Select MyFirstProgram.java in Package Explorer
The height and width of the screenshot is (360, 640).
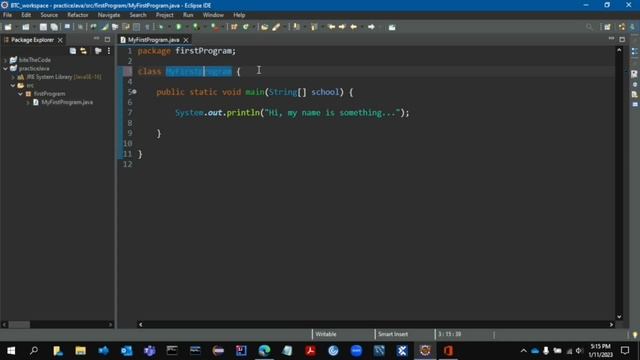67,102
